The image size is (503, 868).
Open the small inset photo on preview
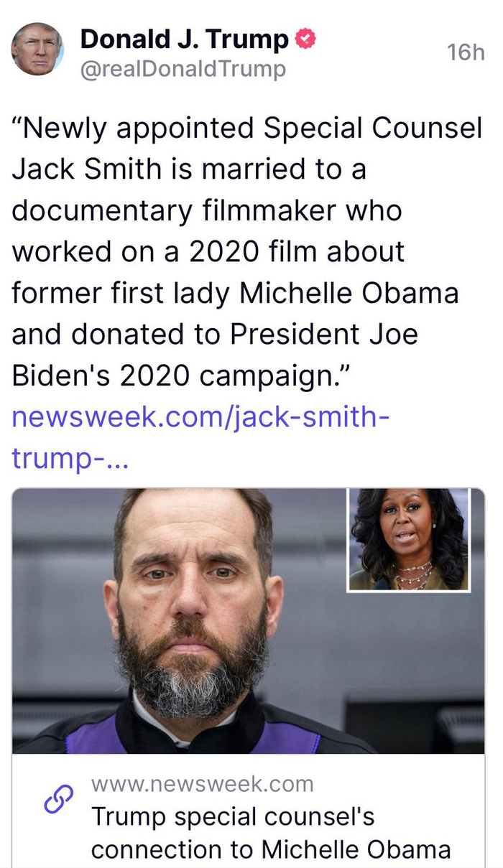tap(409, 540)
